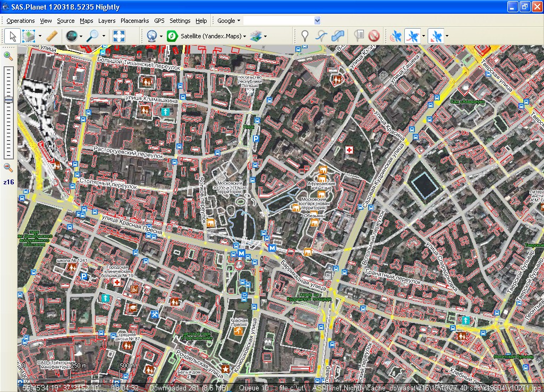Select the ruler distance measurement tool
This screenshot has width=544, height=392.
[52, 36]
